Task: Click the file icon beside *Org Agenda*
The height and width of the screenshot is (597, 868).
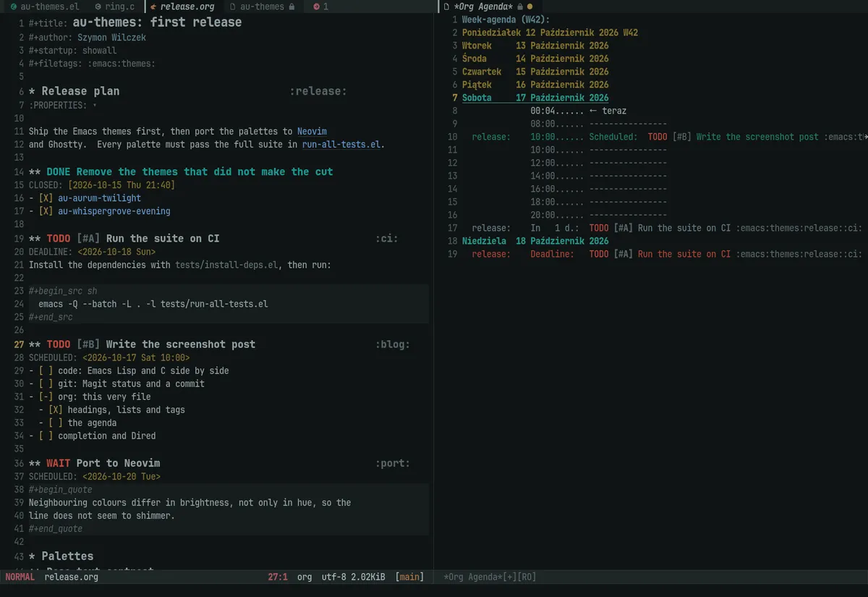Action: click(x=446, y=7)
